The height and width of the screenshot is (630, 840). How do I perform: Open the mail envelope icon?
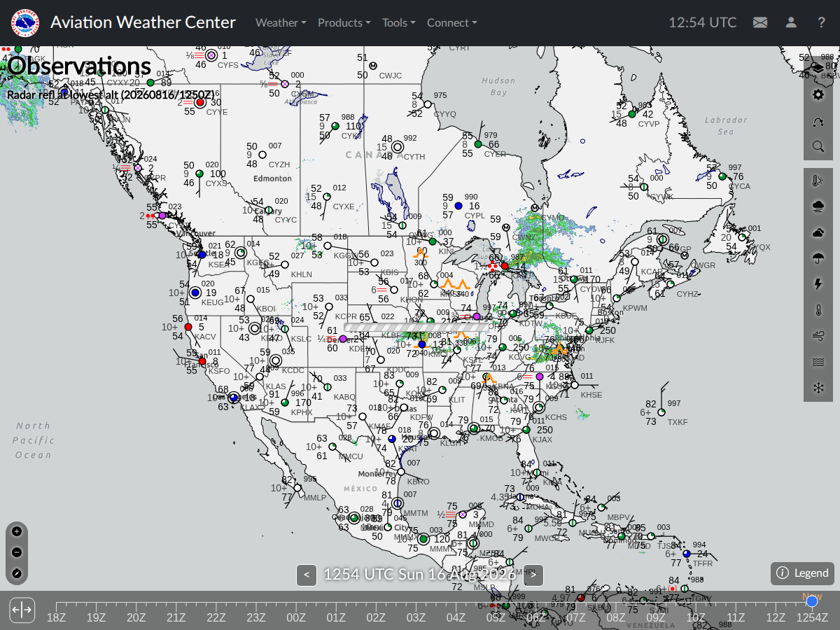(x=760, y=22)
